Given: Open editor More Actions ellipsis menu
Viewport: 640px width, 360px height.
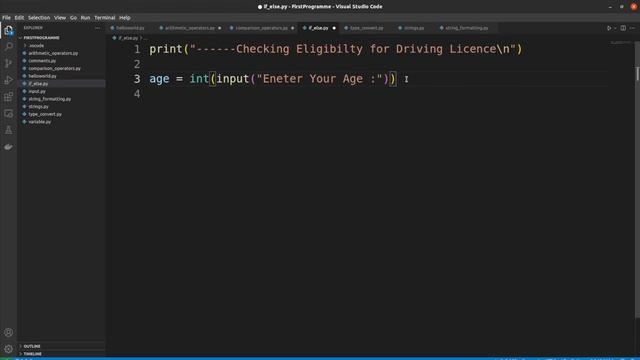Looking at the screenshot, I should tap(632, 28).
